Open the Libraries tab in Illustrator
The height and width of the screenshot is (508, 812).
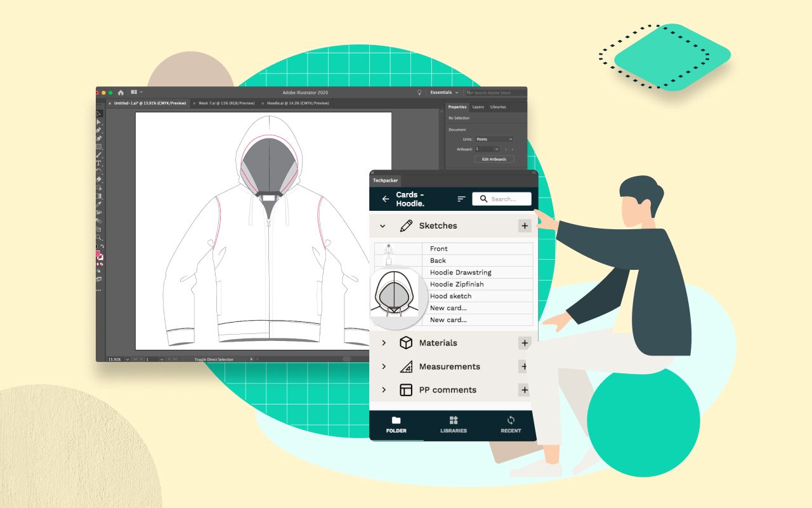(x=498, y=107)
